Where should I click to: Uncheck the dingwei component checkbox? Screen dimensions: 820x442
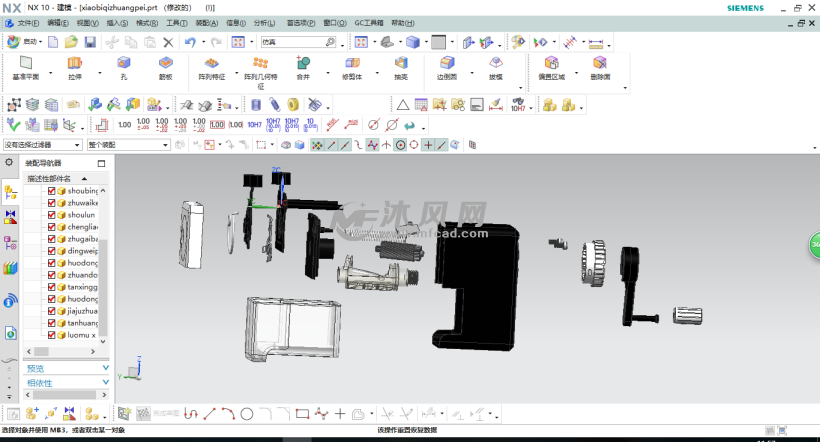(x=51, y=251)
